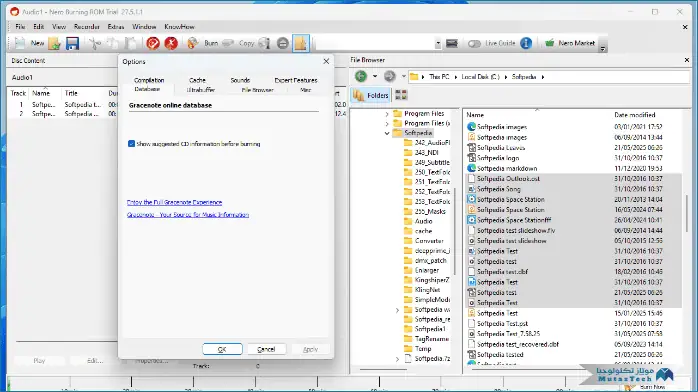The height and width of the screenshot is (392, 698).
Task: Select the file Softpedia test slideshow.flv
Action: (x=516, y=230)
